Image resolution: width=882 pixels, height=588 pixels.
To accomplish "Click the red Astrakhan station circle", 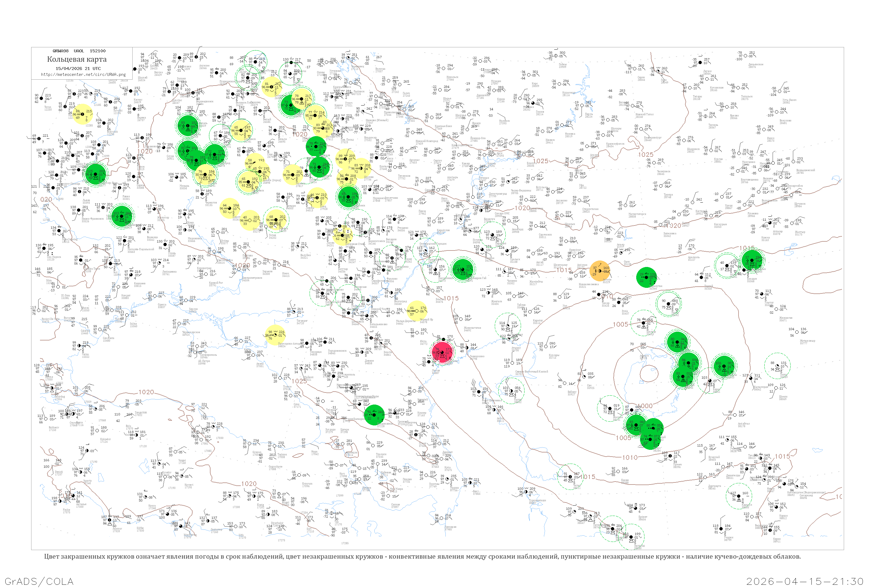I will point(442,353).
